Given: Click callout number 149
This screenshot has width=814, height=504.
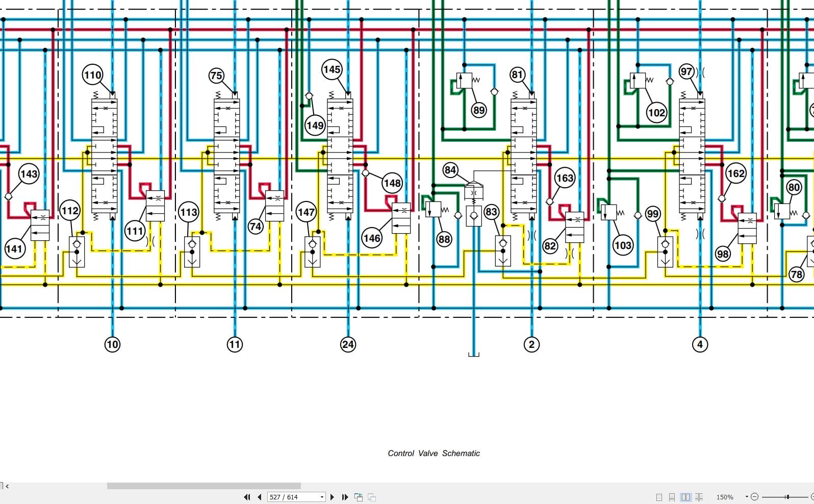Looking at the screenshot, I should (x=315, y=125).
